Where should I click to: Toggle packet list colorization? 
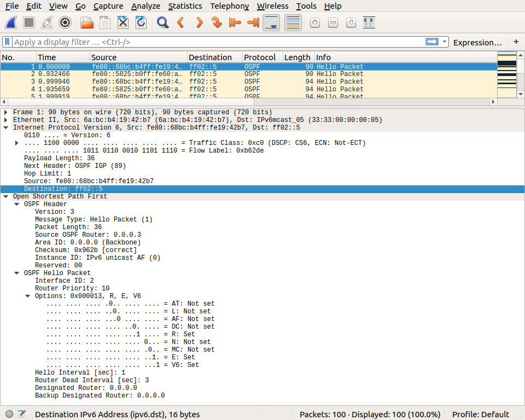click(293, 23)
